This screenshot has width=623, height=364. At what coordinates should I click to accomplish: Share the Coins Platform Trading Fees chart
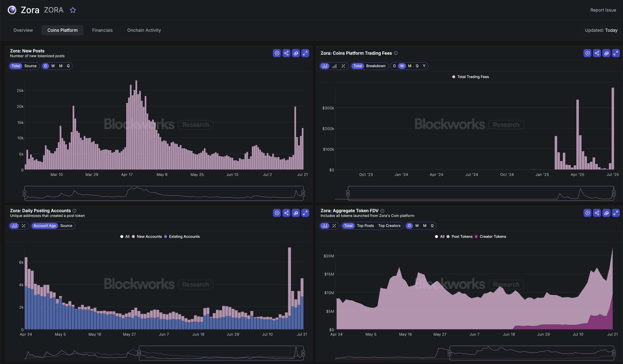(597, 53)
